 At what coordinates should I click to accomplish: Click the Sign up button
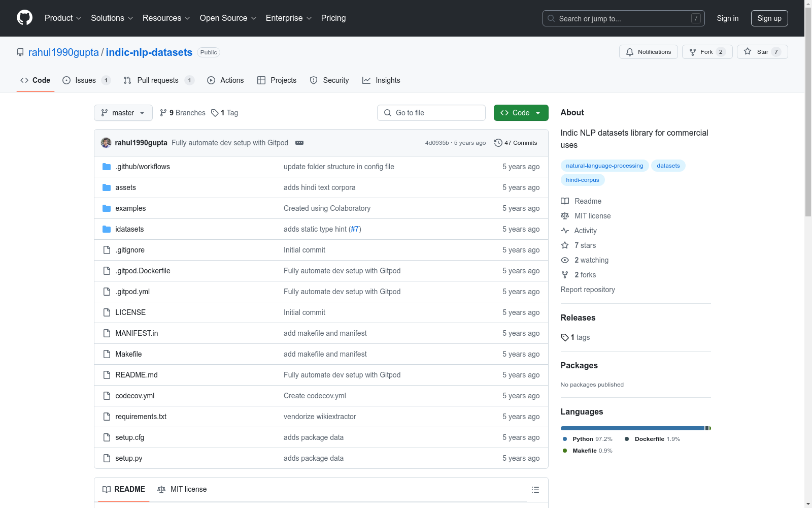point(769,18)
